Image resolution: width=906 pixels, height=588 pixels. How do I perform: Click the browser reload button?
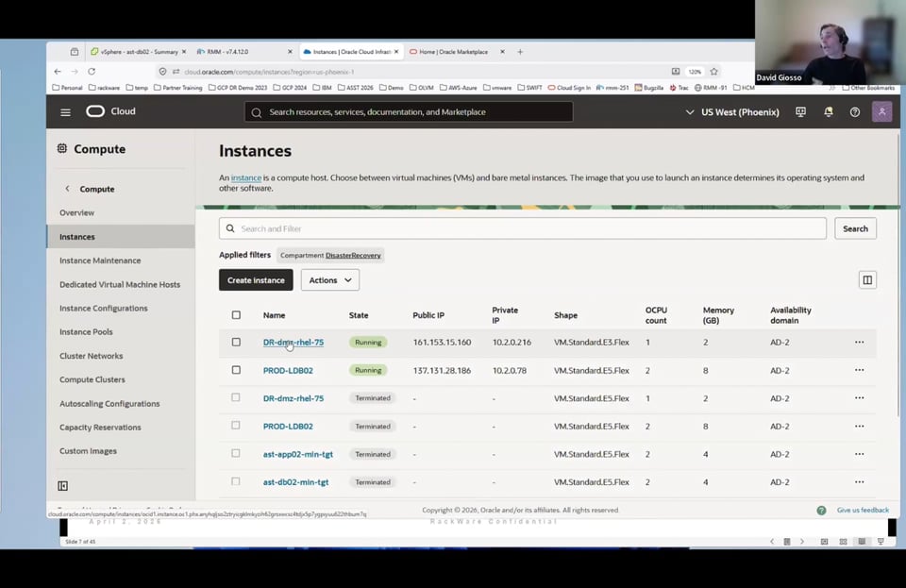92,72
